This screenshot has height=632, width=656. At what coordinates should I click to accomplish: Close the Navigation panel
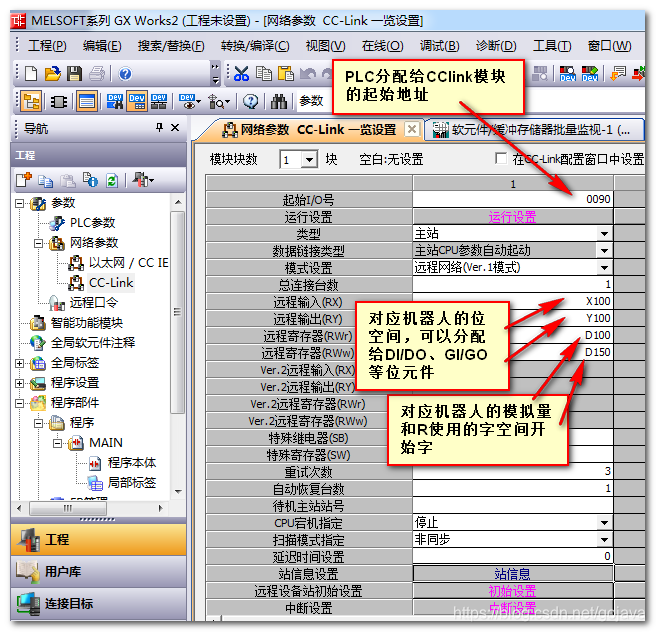[175, 127]
